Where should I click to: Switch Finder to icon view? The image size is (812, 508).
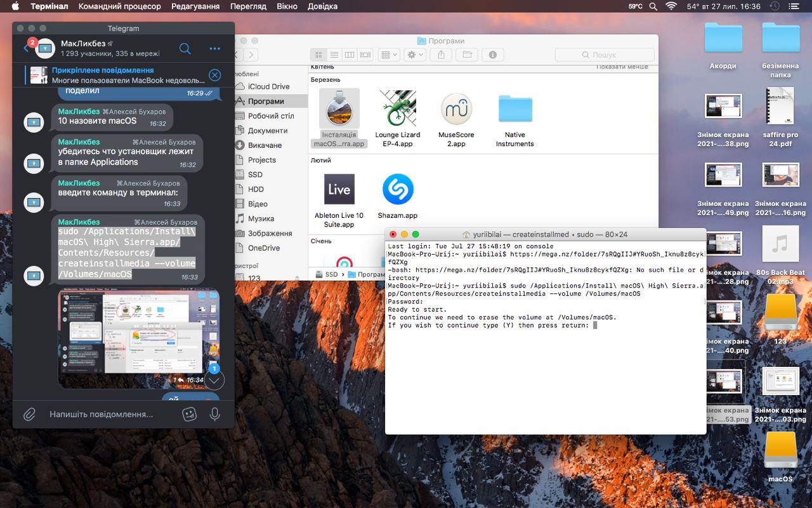pos(318,55)
